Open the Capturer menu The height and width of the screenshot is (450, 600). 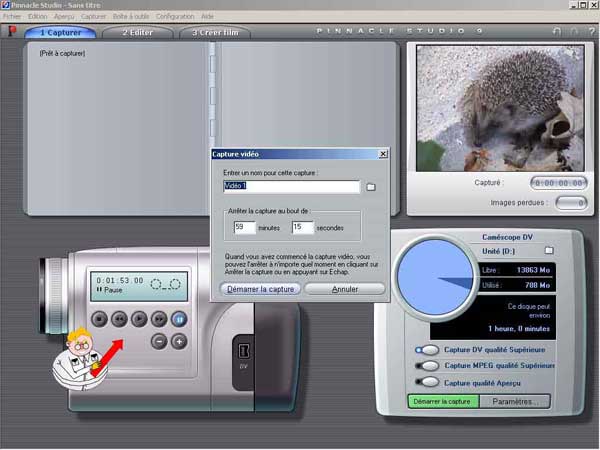point(93,16)
